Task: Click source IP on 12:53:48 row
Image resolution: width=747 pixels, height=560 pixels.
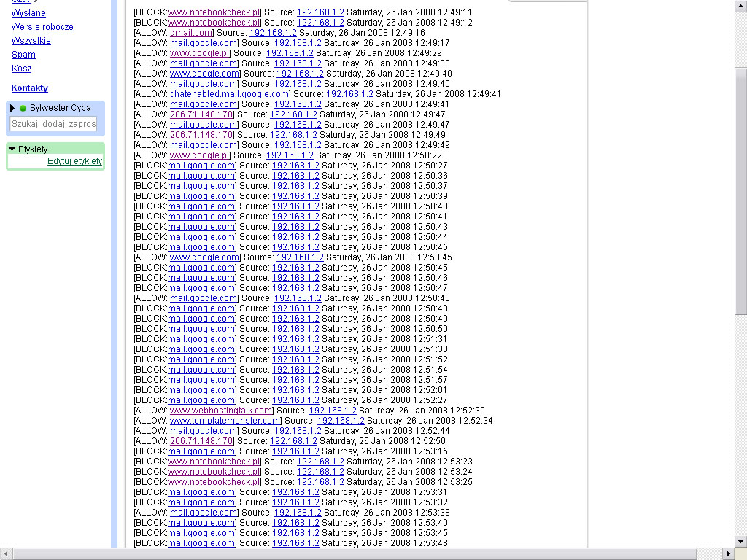Action: click(x=295, y=543)
